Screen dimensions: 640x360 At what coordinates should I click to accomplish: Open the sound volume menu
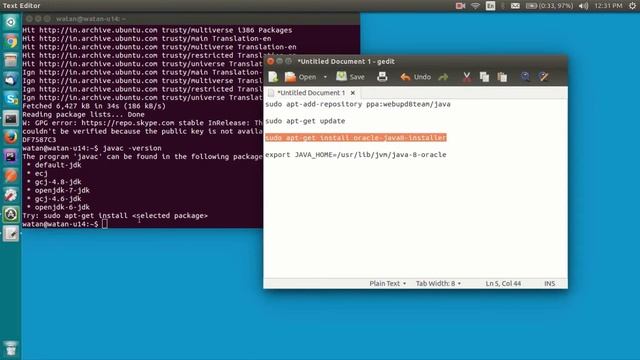click(583, 6)
